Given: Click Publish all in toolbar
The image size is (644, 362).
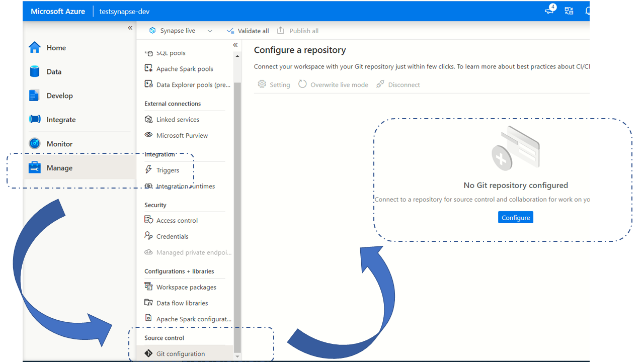Looking at the screenshot, I should tap(298, 31).
